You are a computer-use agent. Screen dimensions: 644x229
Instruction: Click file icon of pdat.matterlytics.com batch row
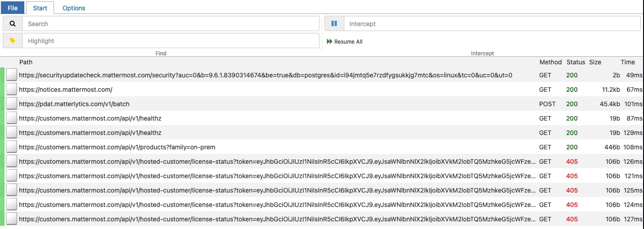[x=12, y=104]
